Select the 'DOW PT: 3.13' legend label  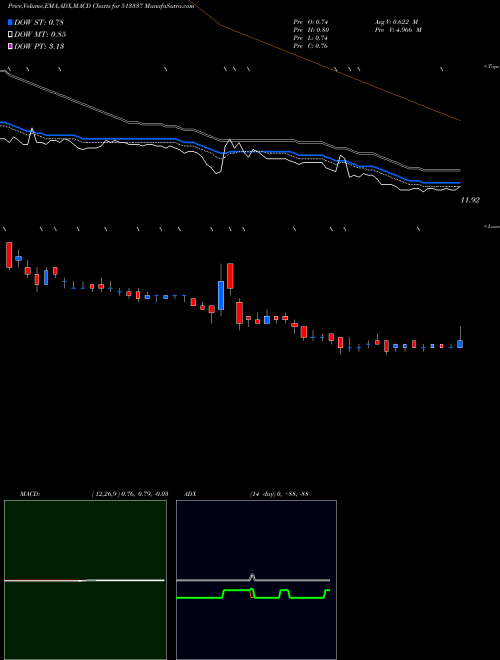[x=39, y=46]
